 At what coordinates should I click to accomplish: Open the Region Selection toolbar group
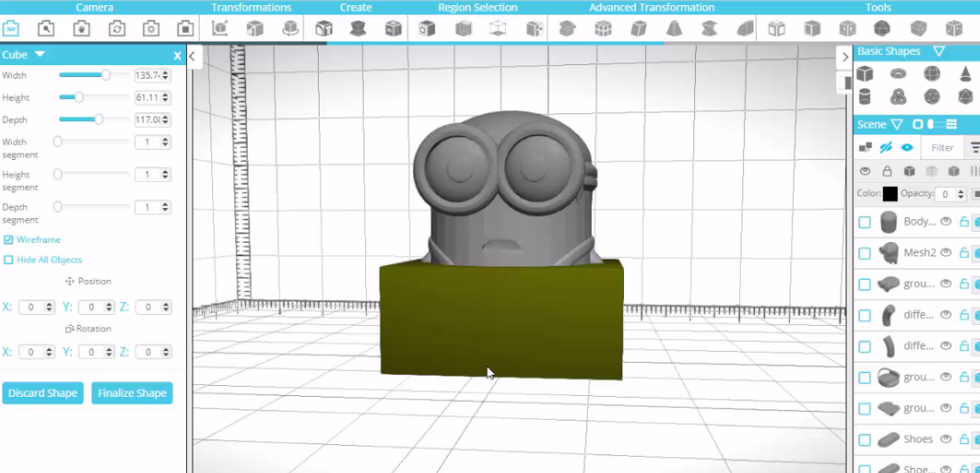click(x=478, y=8)
